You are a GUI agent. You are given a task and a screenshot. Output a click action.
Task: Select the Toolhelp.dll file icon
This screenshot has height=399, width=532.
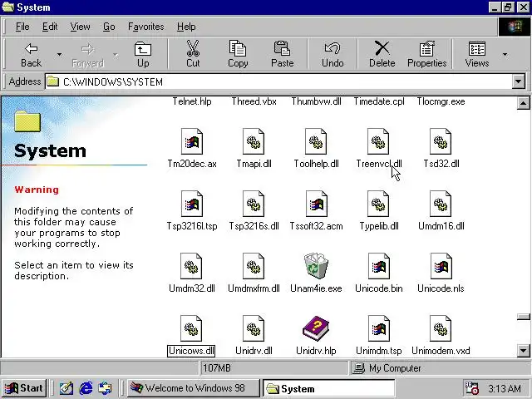(x=316, y=141)
